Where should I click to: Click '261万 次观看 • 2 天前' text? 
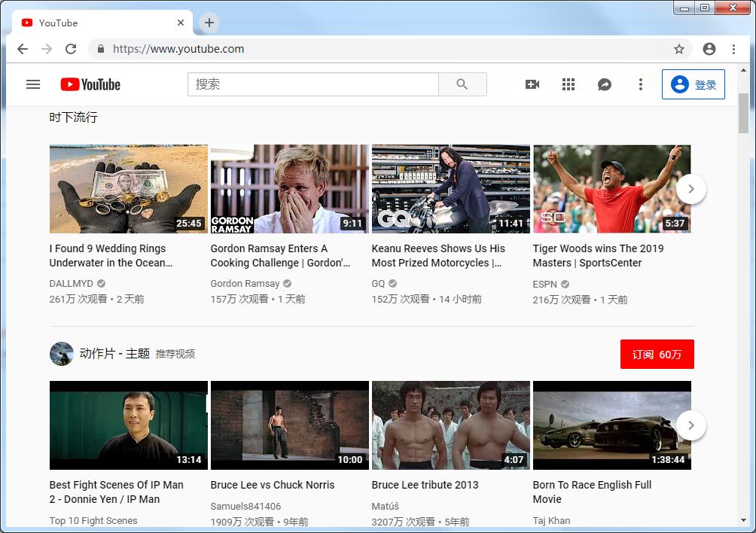(97, 299)
